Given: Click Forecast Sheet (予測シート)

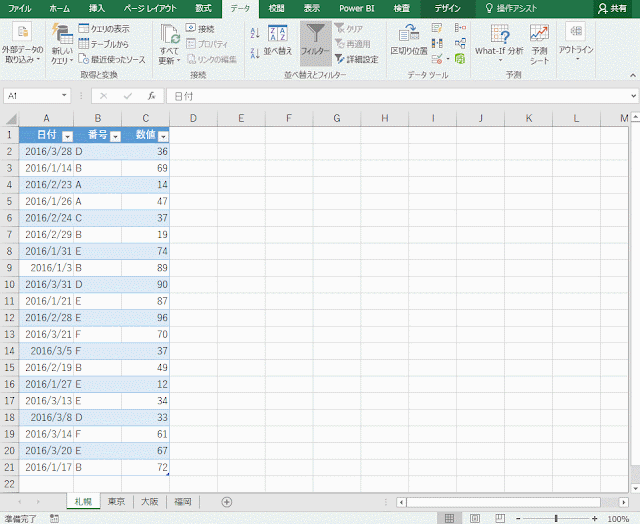Looking at the screenshot, I should click(x=539, y=44).
